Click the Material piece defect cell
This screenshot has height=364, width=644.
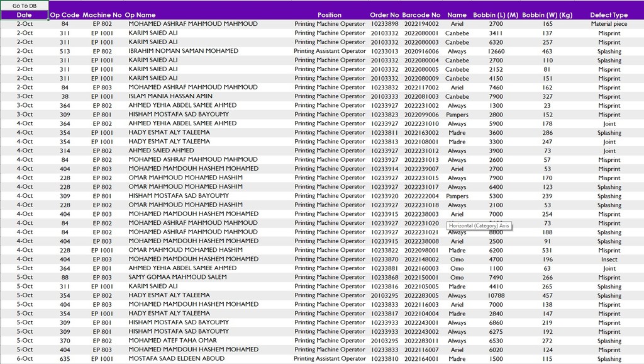[609, 24]
